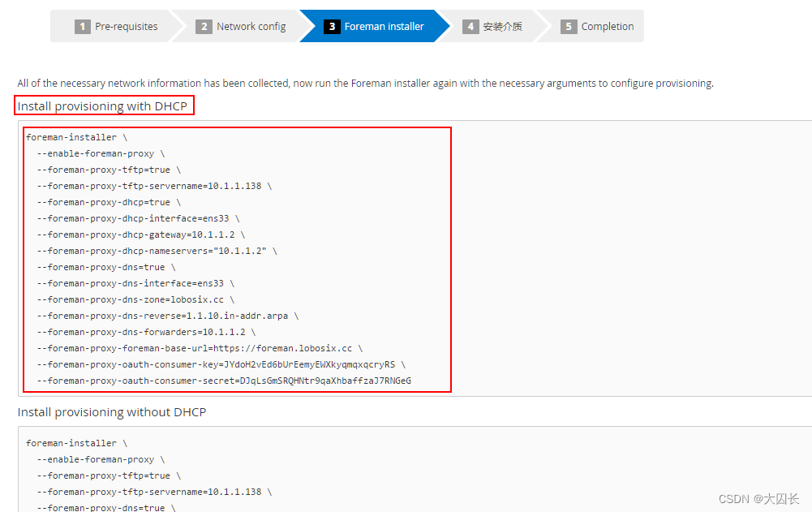812x512 pixels.
Task: Click the number 4 step badge
Action: [470, 27]
